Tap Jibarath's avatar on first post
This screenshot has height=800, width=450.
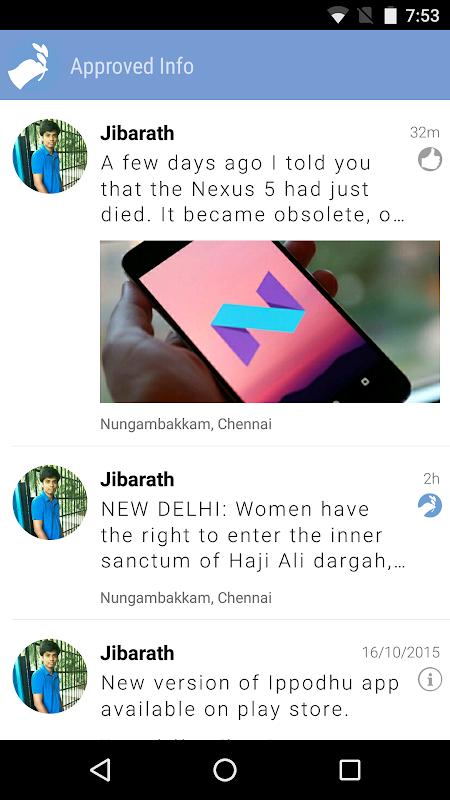tap(50, 156)
